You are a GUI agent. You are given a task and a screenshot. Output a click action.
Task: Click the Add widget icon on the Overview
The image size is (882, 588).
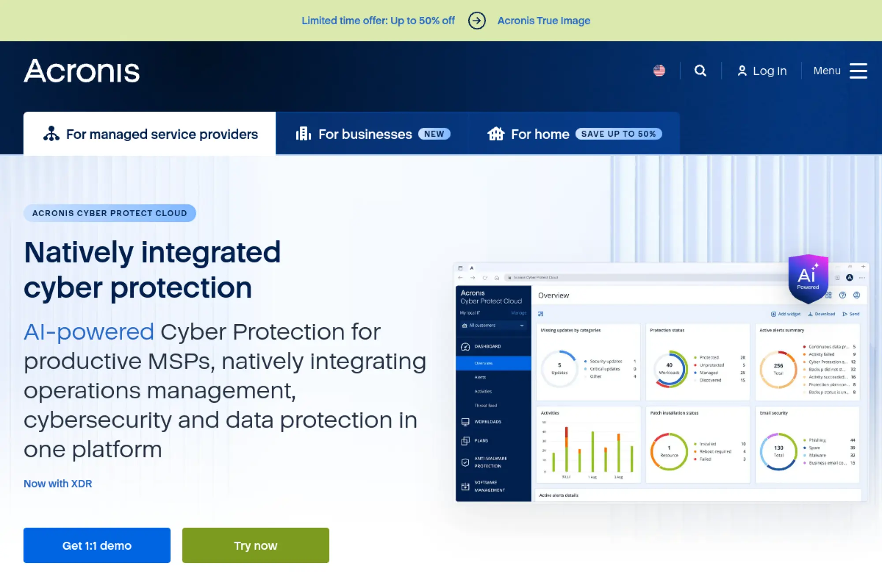point(774,314)
